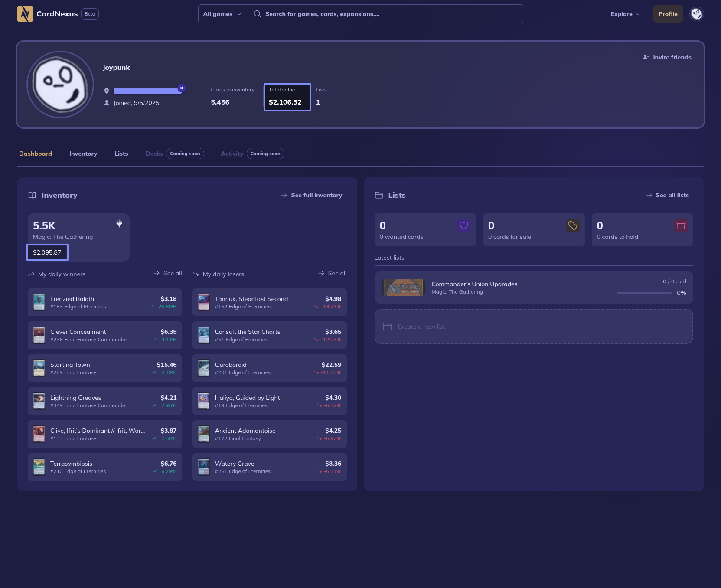Click the CardNexus logo icon
This screenshot has width=721, height=588.
point(25,14)
